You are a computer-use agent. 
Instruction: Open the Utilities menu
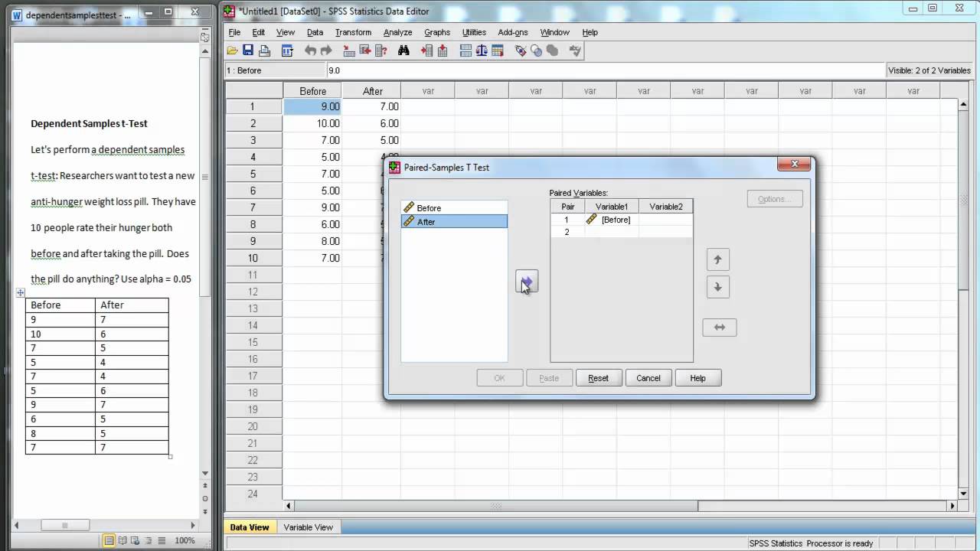pos(474,32)
